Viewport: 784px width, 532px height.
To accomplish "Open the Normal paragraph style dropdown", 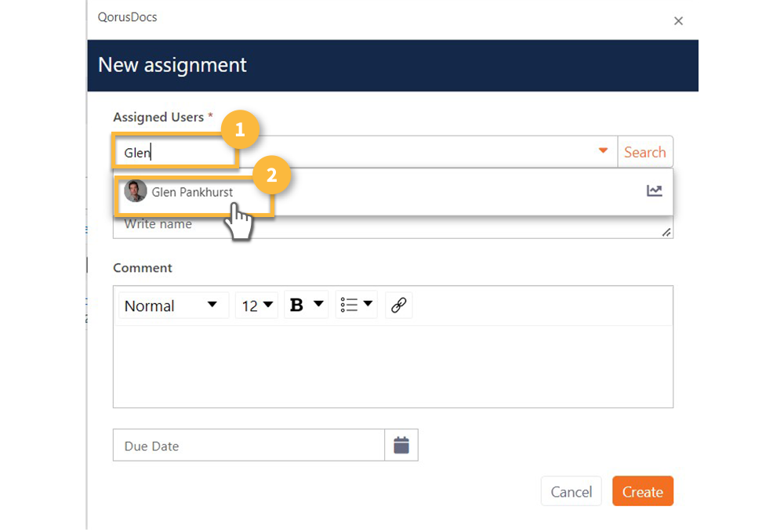I will (173, 306).
